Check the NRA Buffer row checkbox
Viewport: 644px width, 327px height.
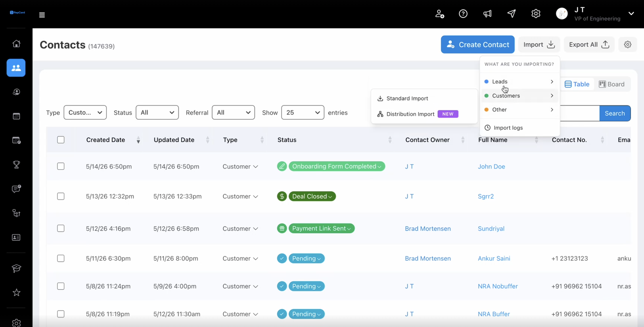click(61, 314)
